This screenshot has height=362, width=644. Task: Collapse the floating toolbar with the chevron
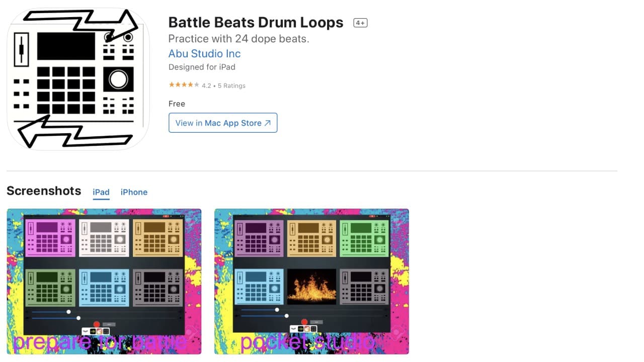[86, 331]
